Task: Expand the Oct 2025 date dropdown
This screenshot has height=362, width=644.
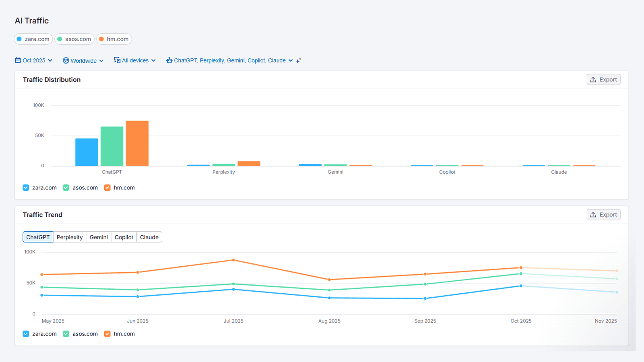Action: [x=50, y=61]
